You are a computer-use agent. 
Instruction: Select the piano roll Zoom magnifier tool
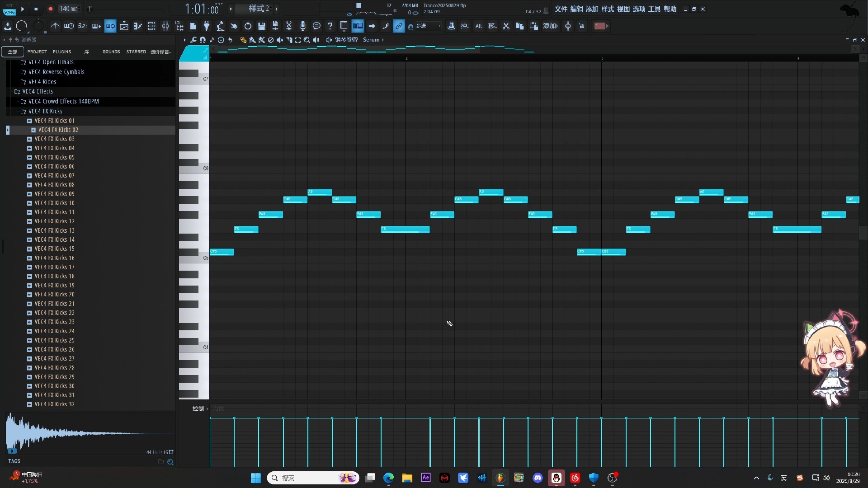tap(307, 40)
